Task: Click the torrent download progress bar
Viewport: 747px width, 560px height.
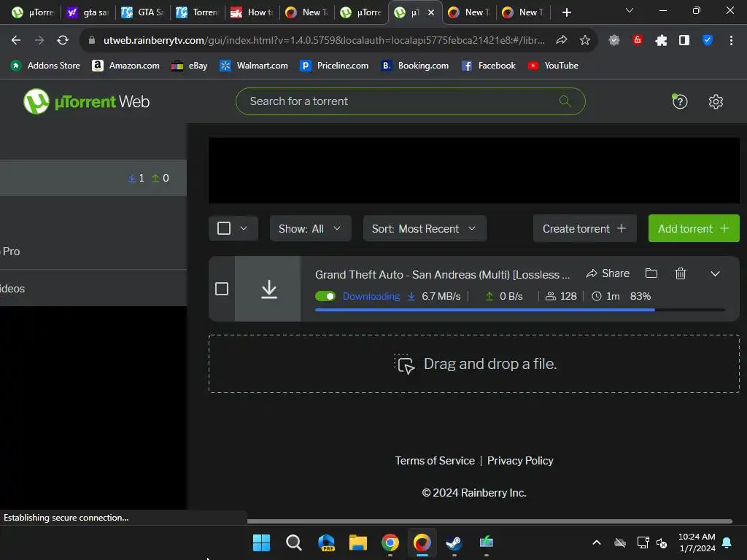Action: click(x=519, y=310)
